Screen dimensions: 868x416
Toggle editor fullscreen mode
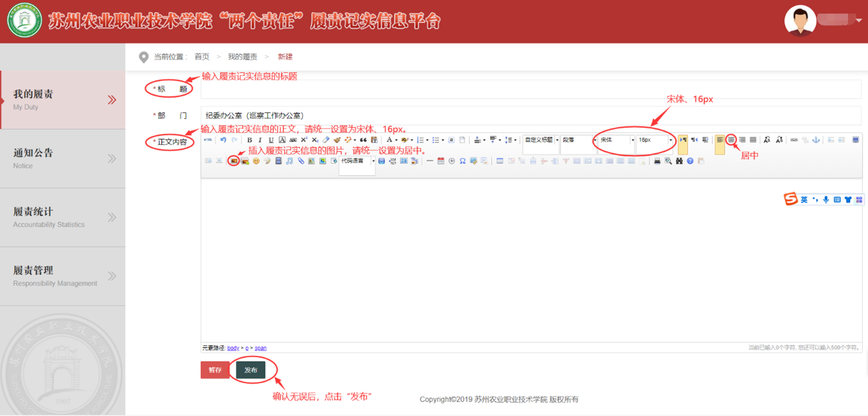(x=856, y=140)
